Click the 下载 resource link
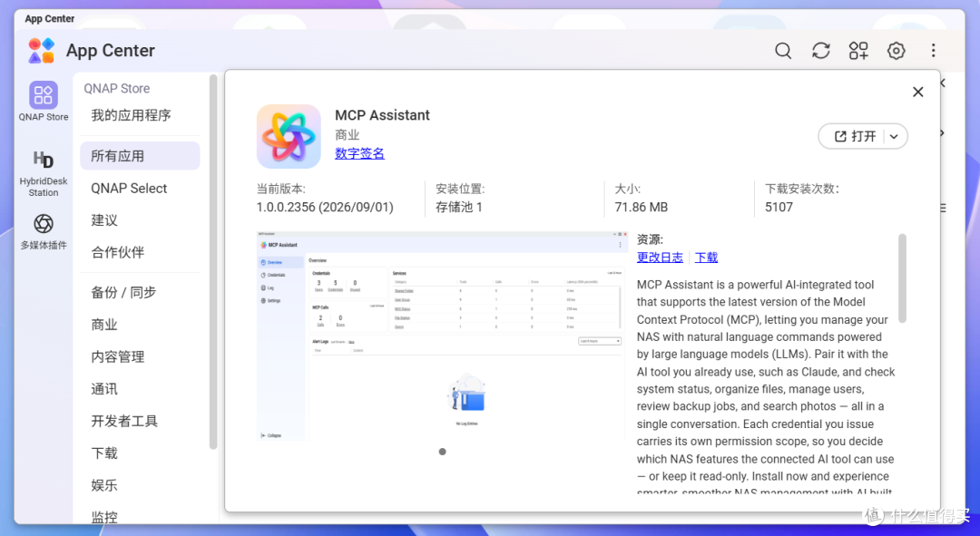Image resolution: width=980 pixels, height=536 pixels. pos(706,258)
